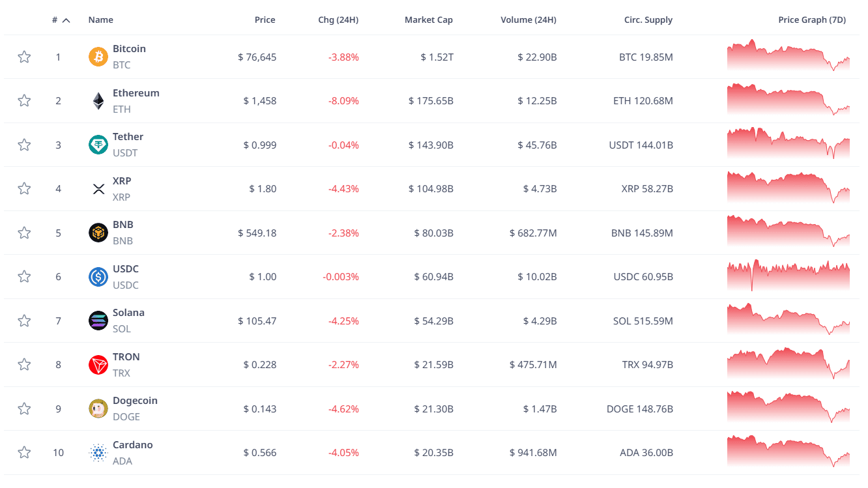
Task: Sort table by Market Cap column header
Action: (428, 20)
